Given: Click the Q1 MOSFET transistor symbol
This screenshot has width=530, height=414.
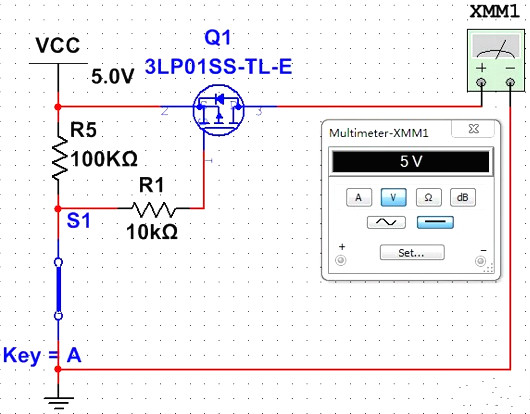Looking at the screenshot, I should tap(218, 110).
